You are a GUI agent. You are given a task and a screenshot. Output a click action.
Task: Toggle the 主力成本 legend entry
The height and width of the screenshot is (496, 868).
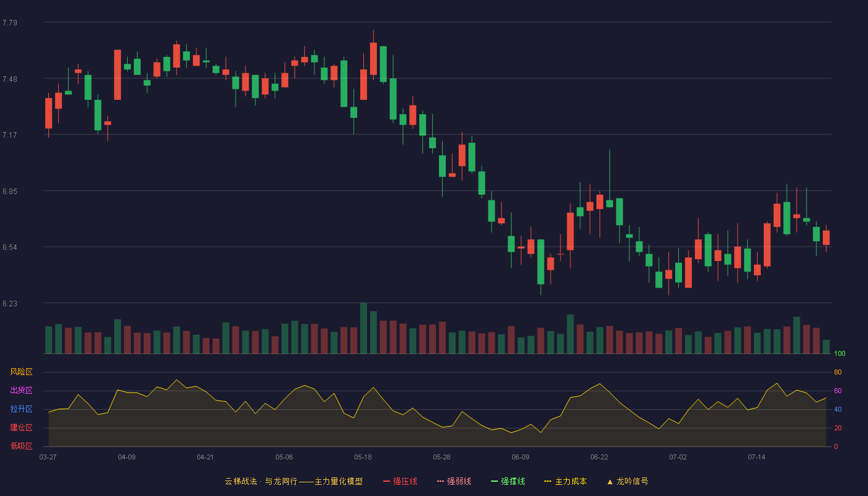point(565,481)
